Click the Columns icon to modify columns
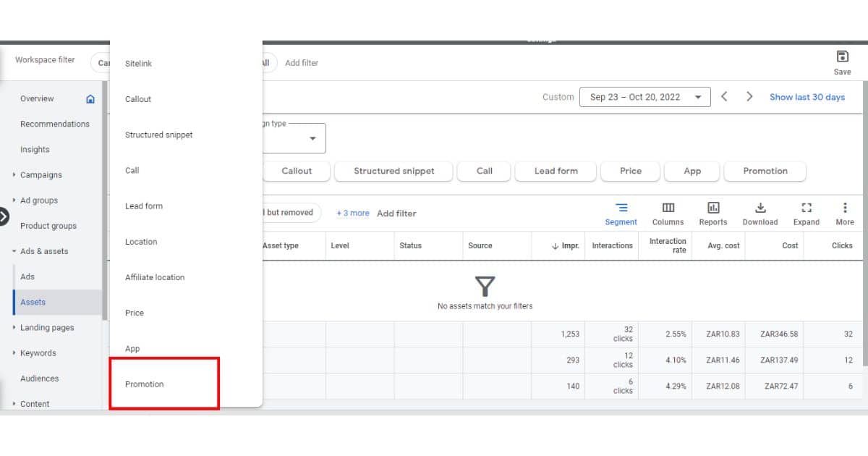The width and height of the screenshot is (868, 456). click(x=667, y=214)
